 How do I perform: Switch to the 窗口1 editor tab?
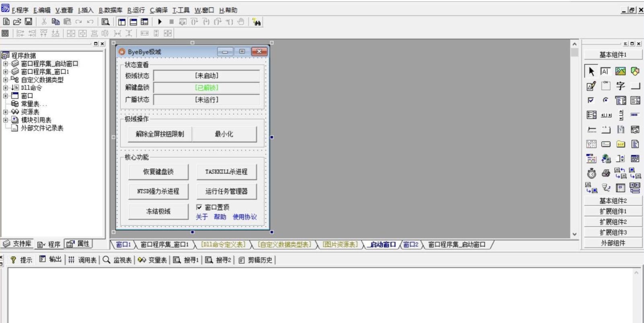point(123,244)
